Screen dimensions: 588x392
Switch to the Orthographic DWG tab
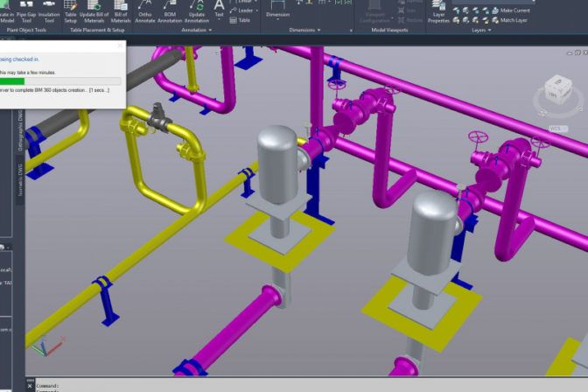coord(21,129)
